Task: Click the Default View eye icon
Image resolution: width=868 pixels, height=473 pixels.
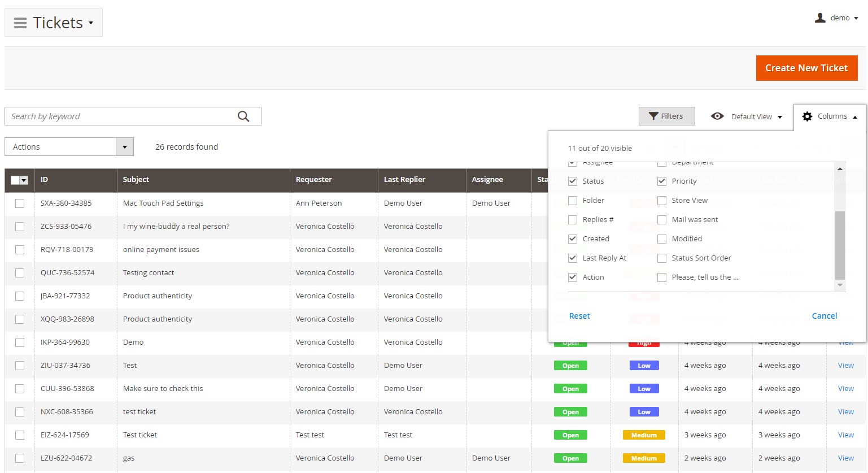Action: [x=717, y=116]
